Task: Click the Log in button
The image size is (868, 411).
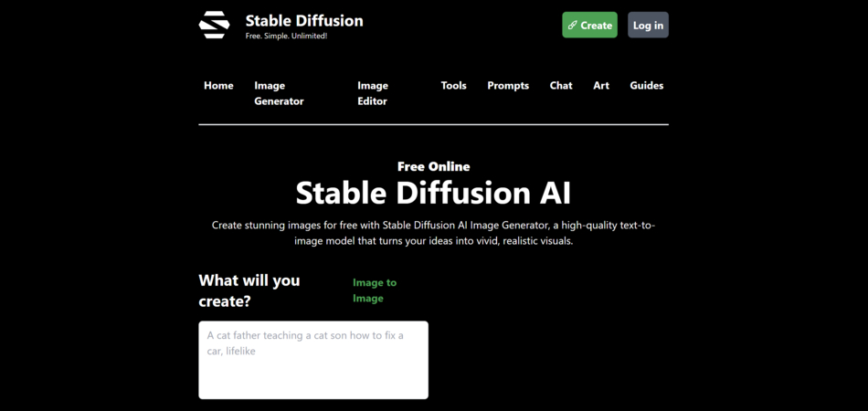Action: [648, 25]
